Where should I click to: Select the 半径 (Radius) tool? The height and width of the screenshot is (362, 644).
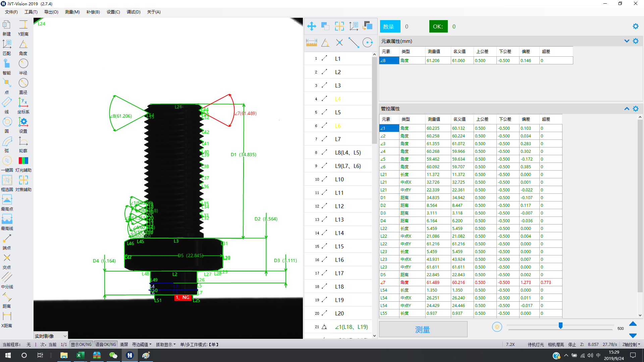tap(23, 64)
